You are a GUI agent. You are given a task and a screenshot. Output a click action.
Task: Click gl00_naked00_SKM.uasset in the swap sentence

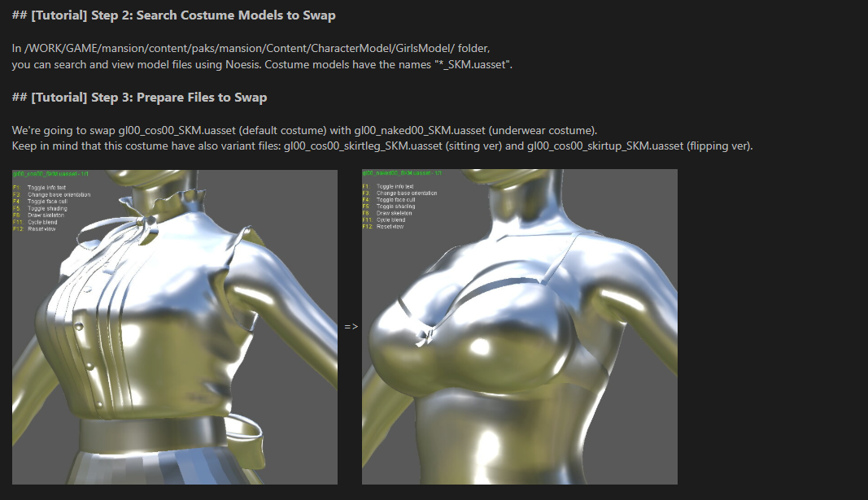420,131
